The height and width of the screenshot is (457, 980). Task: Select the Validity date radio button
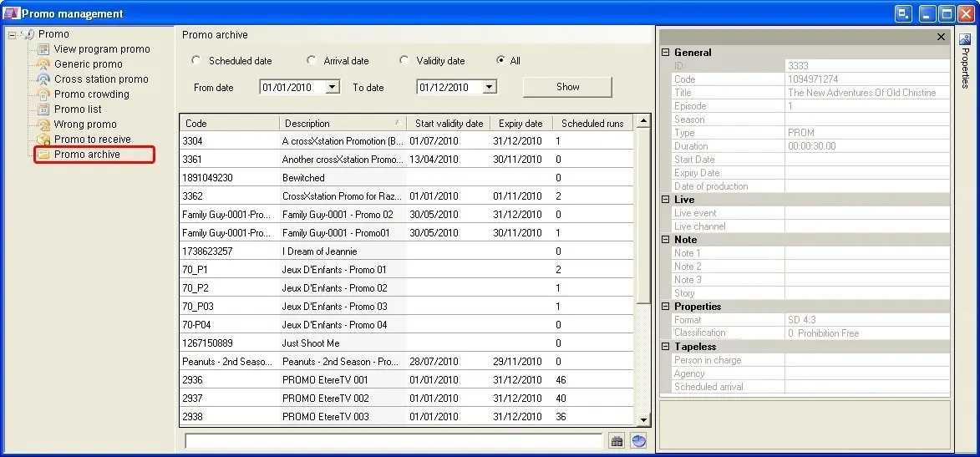pyautogui.click(x=404, y=60)
